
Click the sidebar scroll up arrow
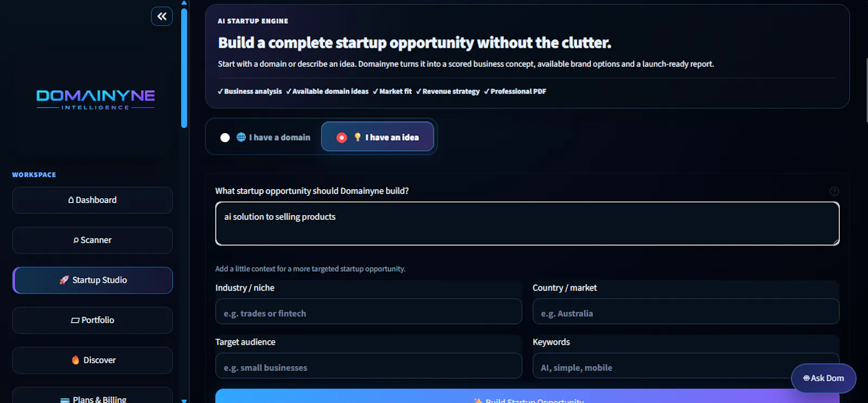click(x=184, y=3)
